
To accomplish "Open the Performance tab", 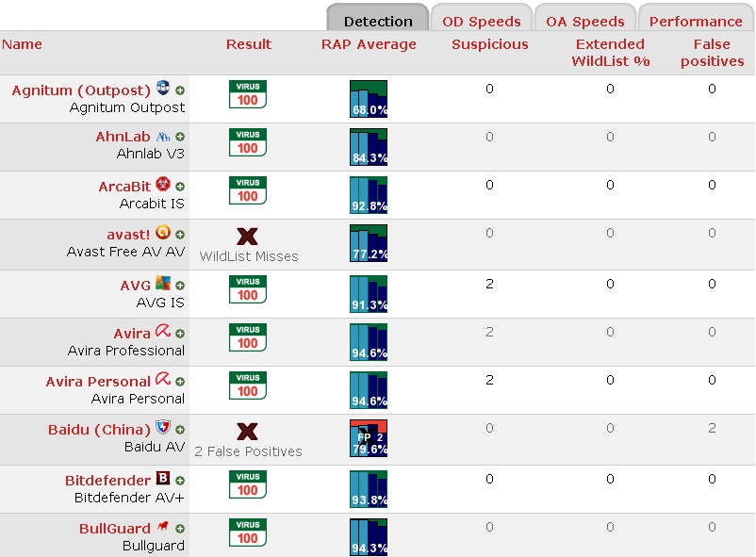I will tap(696, 21).
